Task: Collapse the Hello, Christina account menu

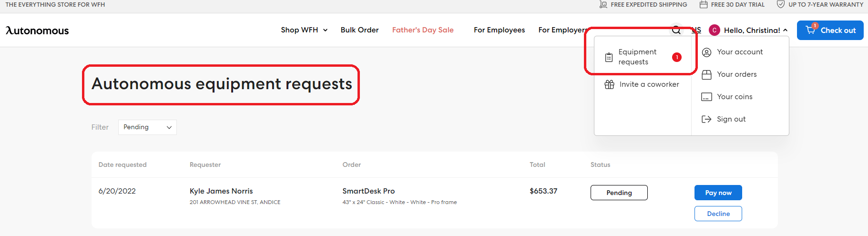Action: 785,30
